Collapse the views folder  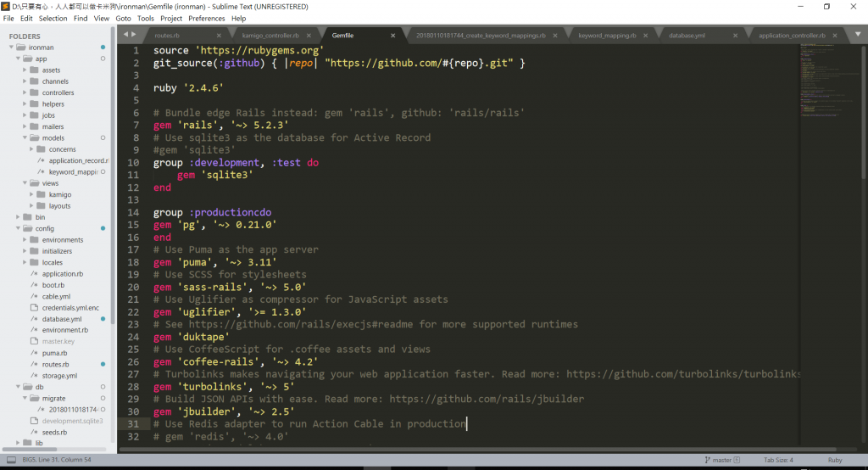click(25, 183)
